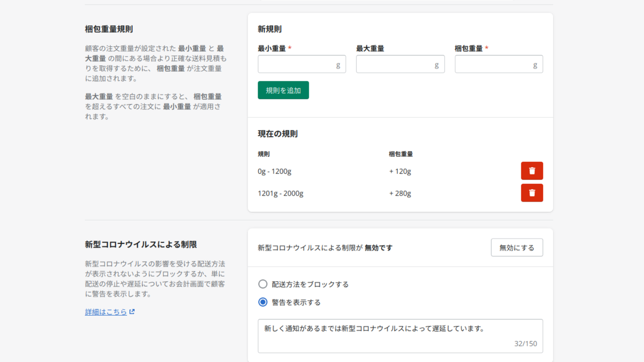Click the + 280g packaging weight value

400,194
